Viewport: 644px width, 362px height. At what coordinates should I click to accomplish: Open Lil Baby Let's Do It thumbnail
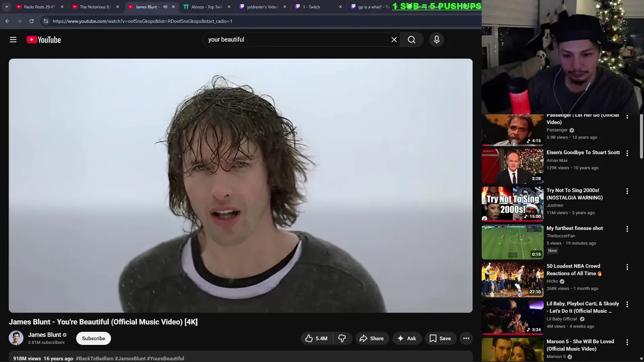(x=512, y=317)
